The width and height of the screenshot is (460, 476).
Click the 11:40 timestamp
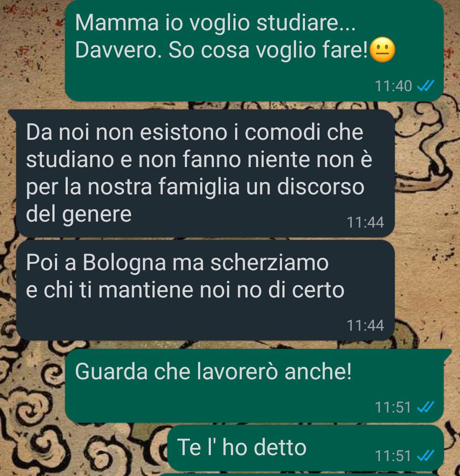coord(393,86)
